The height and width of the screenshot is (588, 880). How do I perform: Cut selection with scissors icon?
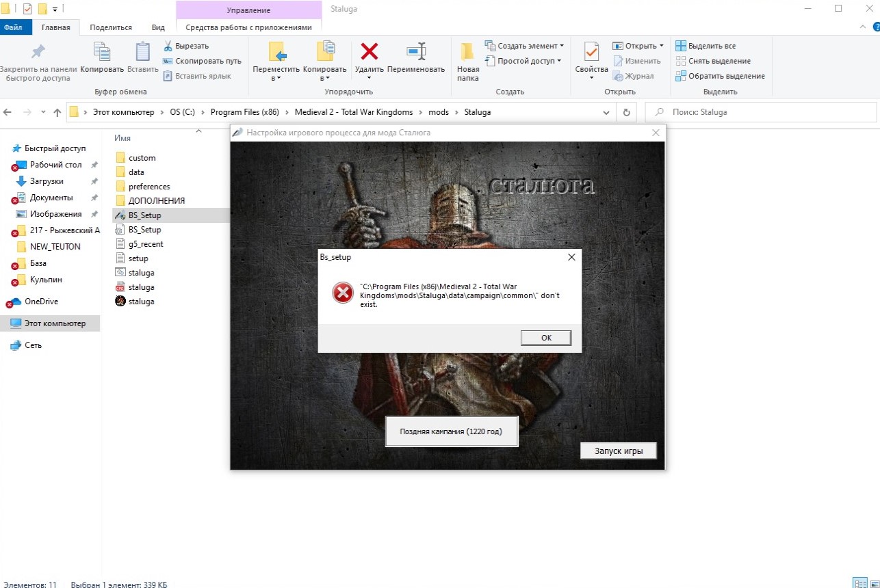coord(168,46)
